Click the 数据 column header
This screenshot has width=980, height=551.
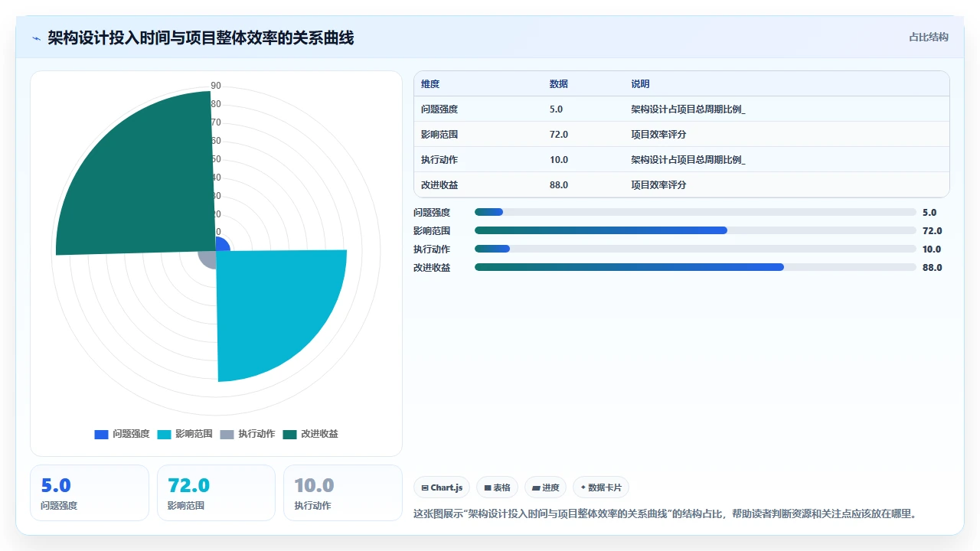tap(559, 84)
